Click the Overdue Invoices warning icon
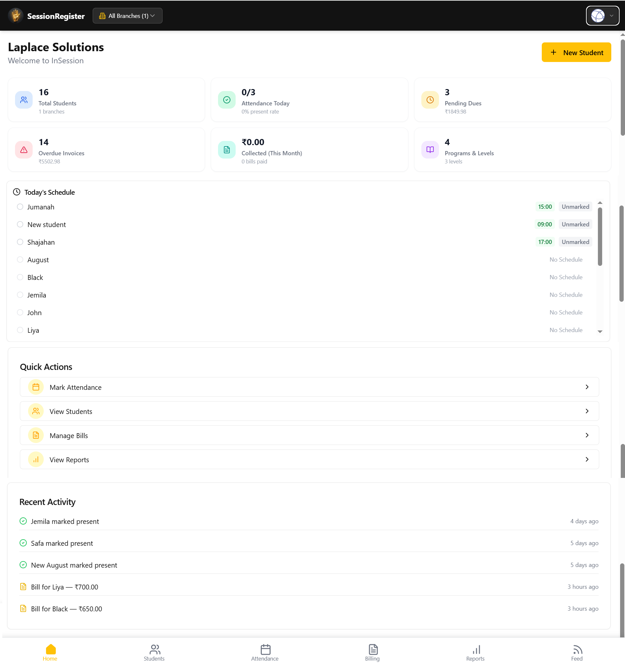 point(24,150)
